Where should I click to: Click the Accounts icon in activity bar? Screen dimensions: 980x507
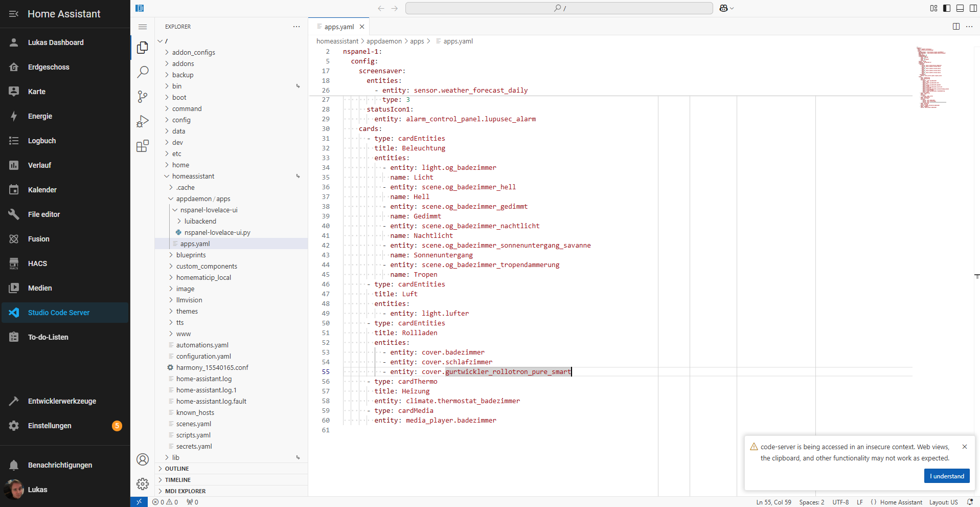[143, 459]
